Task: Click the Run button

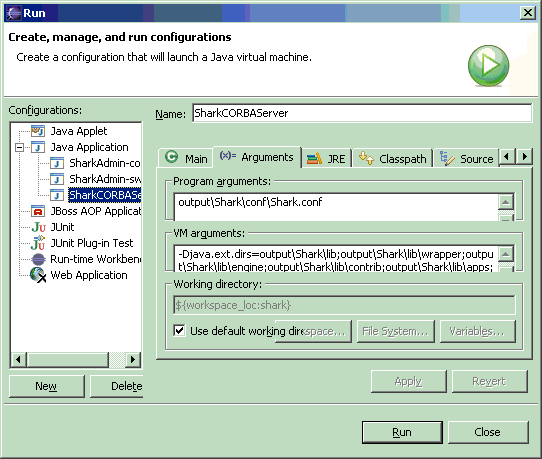Action: 402,432
